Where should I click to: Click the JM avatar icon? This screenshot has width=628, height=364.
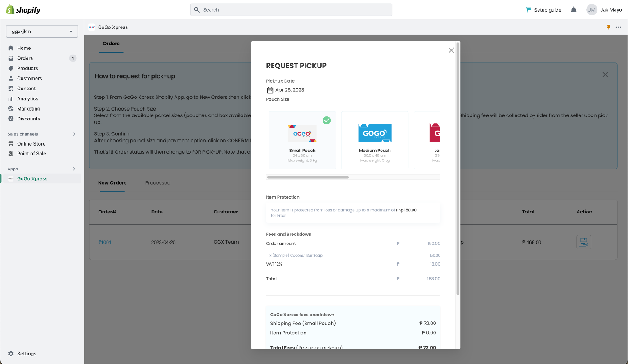coord(592,10)
